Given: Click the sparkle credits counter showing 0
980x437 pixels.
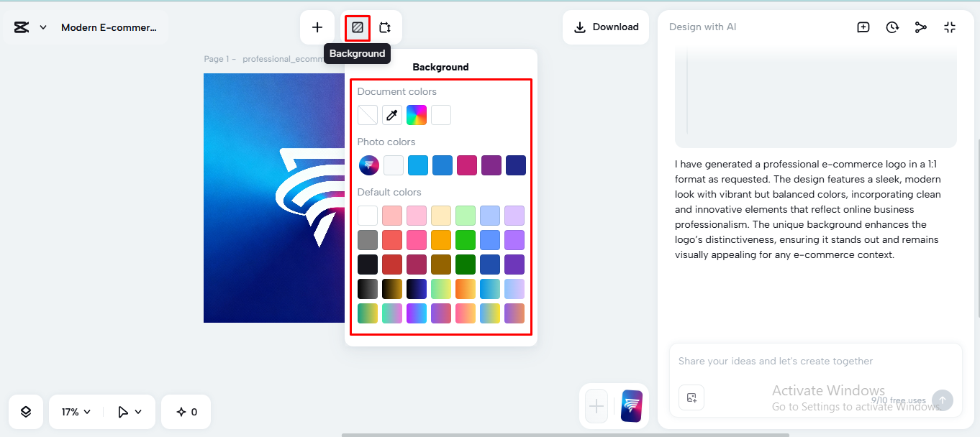Looking at the screenshot, I should [186, 412].
